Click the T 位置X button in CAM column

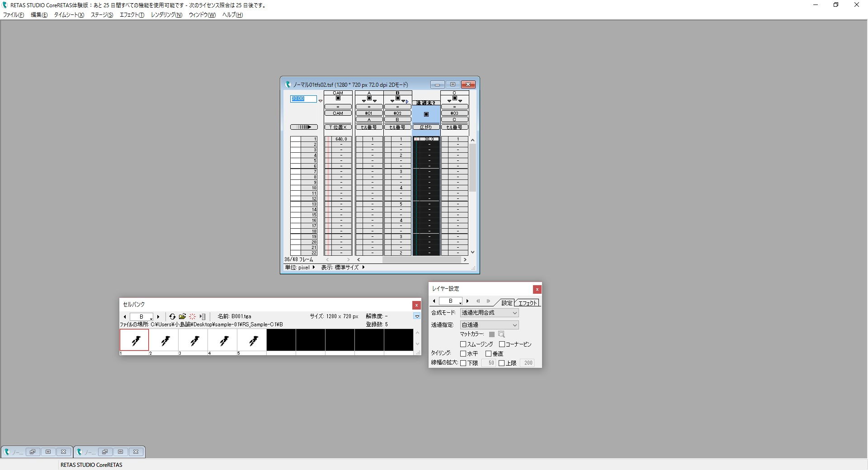(338, 127)
